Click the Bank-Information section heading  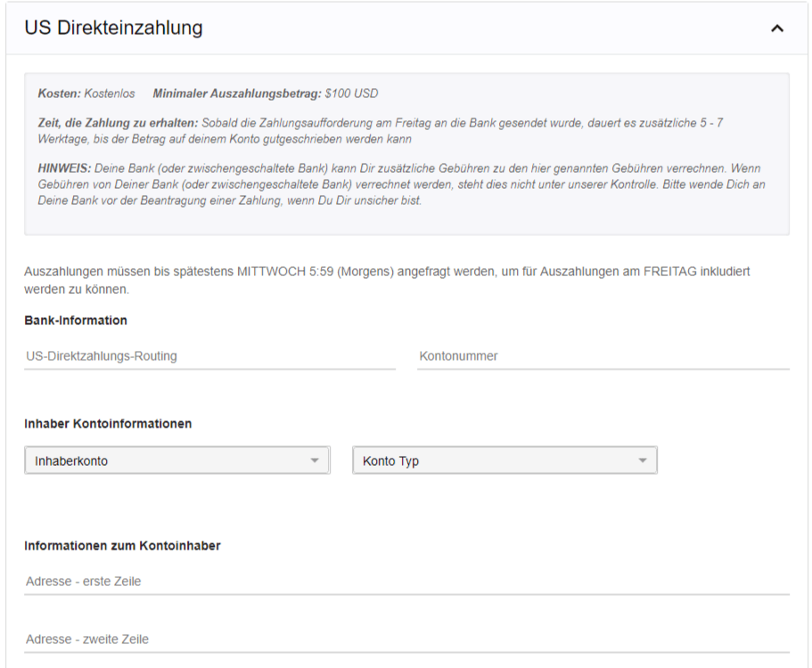click(x=76, y=321)
